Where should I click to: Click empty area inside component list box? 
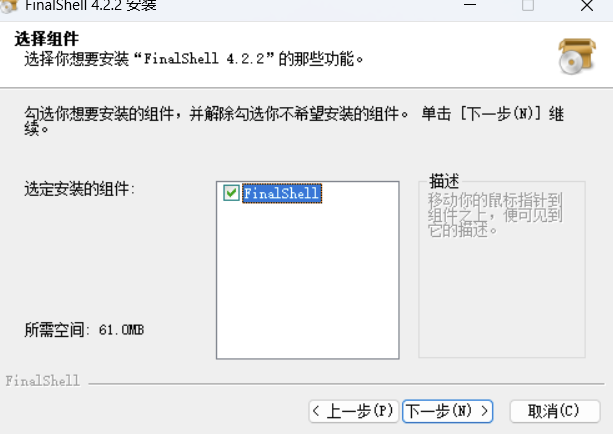click(308, 282)
